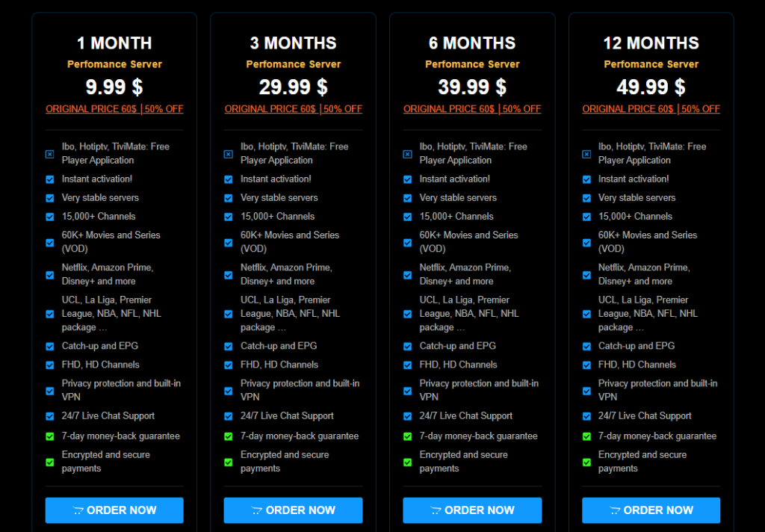Open the Original Price 50% off link under 29.99 $

(293, 109)
